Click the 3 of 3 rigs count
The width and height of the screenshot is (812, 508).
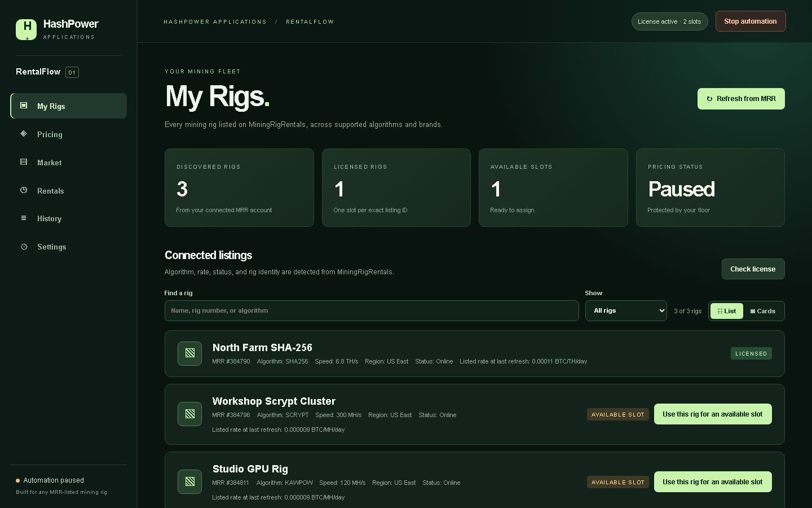pos(688,311)
